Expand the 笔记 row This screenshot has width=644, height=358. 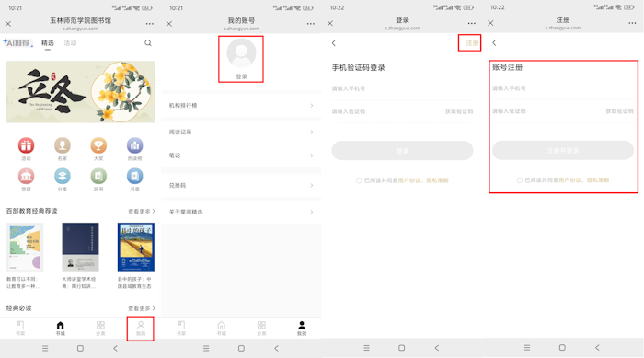coord(241,156)
